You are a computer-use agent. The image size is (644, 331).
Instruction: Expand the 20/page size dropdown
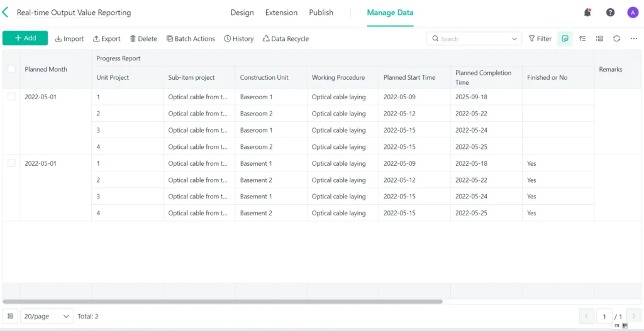click(x=47, y=317)
